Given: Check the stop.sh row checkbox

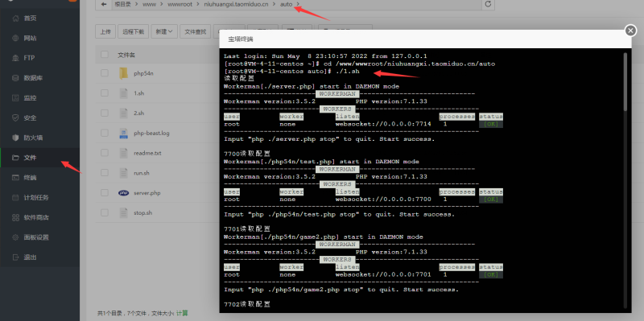Looking at the screenshot, I should pyautogui.click(x=105, y=212).
